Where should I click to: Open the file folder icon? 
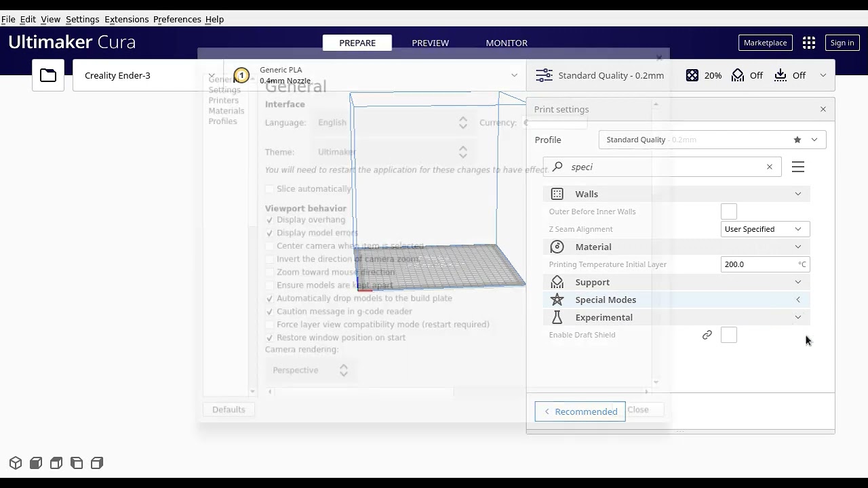coord(48,75)
